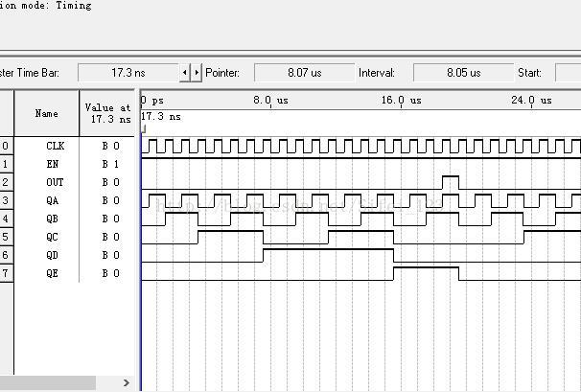Select the OUT signal name

coord(55,182)
